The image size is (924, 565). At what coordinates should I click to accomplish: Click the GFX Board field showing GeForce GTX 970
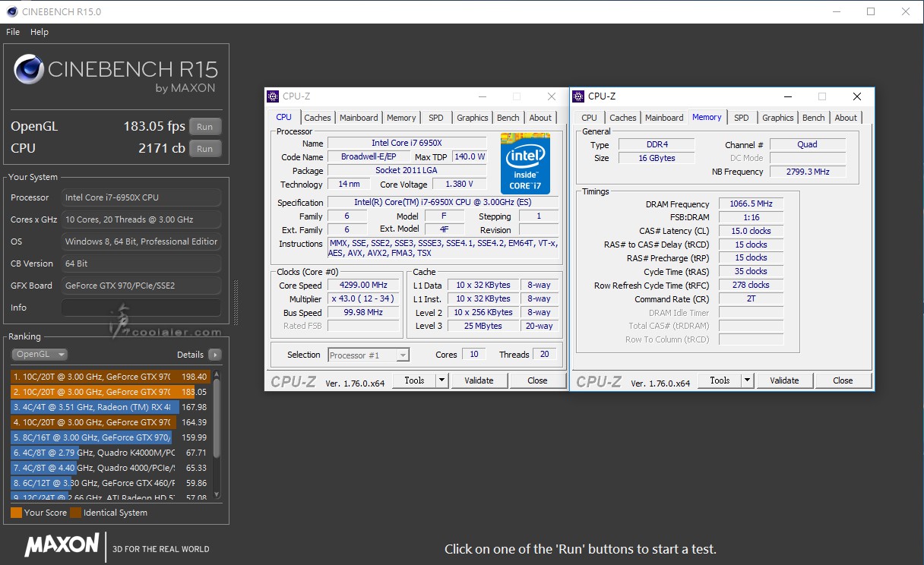141,286
